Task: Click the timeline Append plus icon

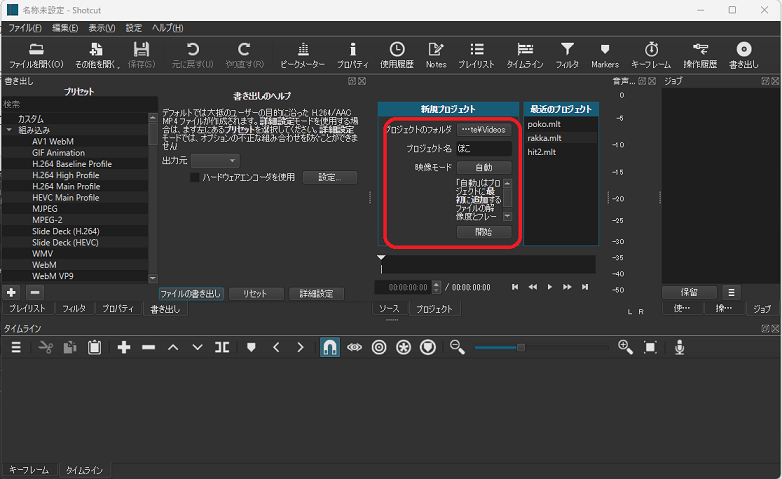Action: click(124, 347)
